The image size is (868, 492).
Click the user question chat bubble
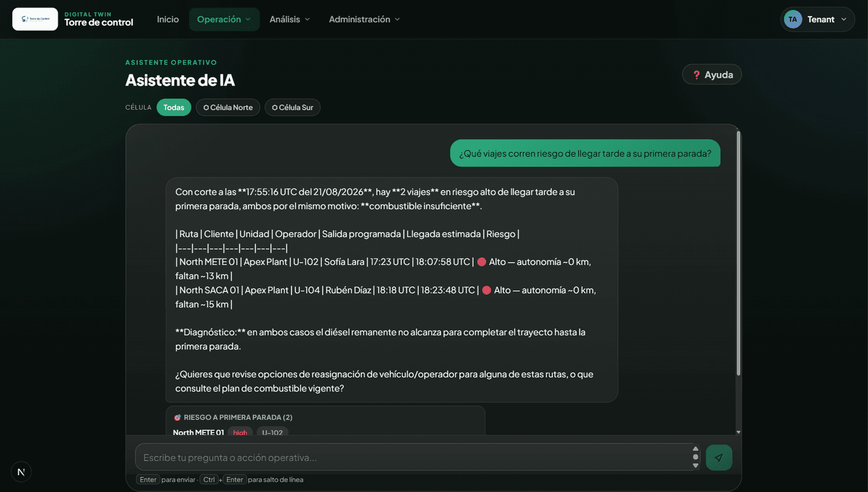click(585, 153)
